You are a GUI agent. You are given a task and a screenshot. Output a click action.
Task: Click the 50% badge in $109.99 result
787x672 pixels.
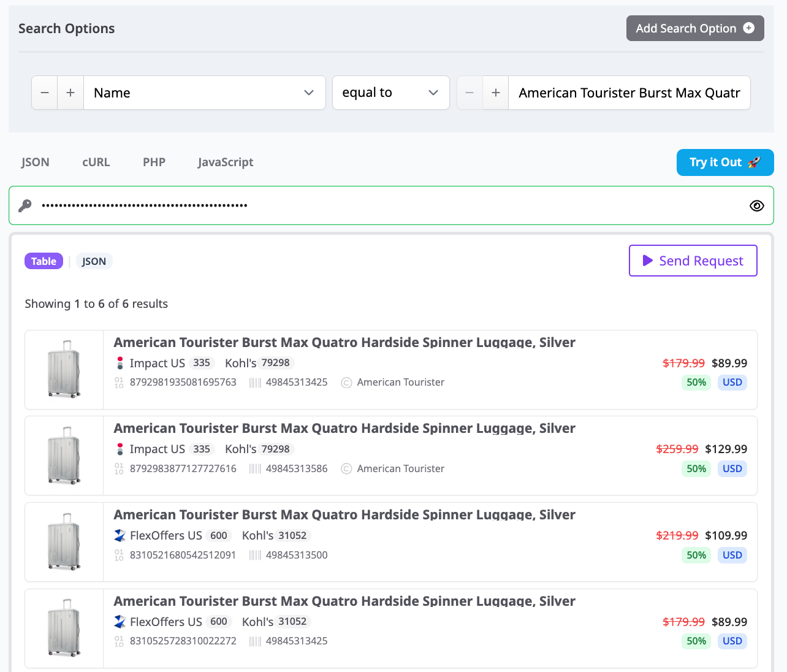696,556
